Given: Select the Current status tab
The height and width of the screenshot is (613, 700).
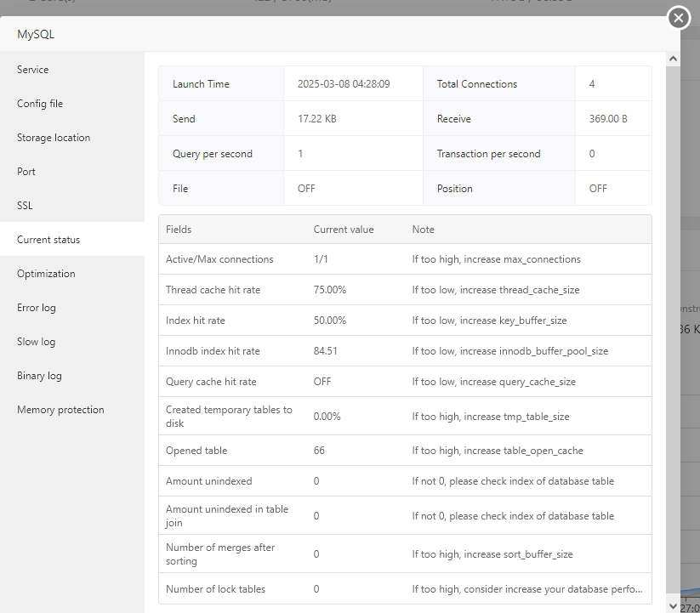Looking at the screenshot, I should tap(48, 240).
